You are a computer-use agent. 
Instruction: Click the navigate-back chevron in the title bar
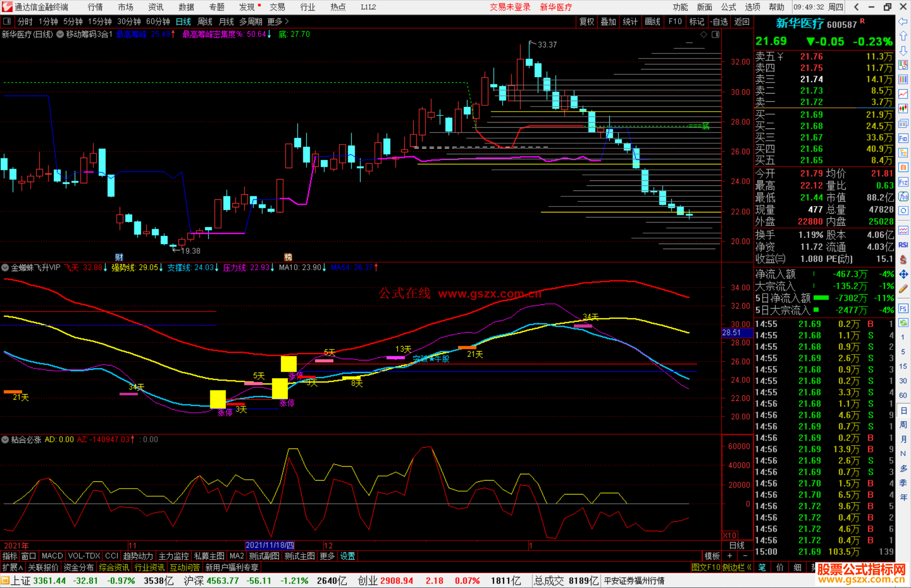click(x=856, y=7)
